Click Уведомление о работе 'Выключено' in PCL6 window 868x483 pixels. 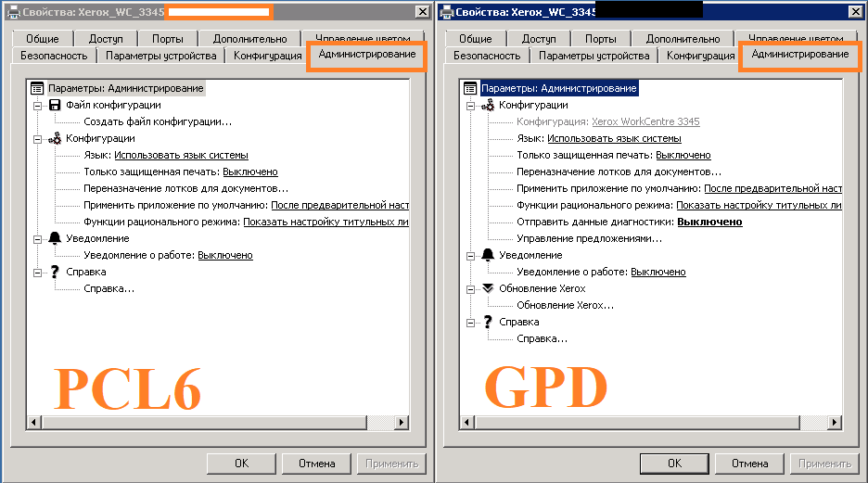click(225, 255)
